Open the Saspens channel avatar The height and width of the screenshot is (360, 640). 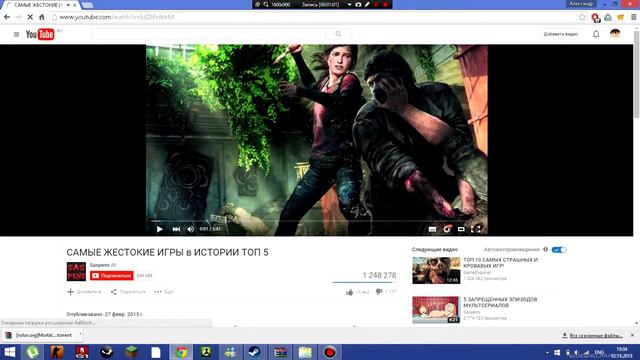(76, 271)
